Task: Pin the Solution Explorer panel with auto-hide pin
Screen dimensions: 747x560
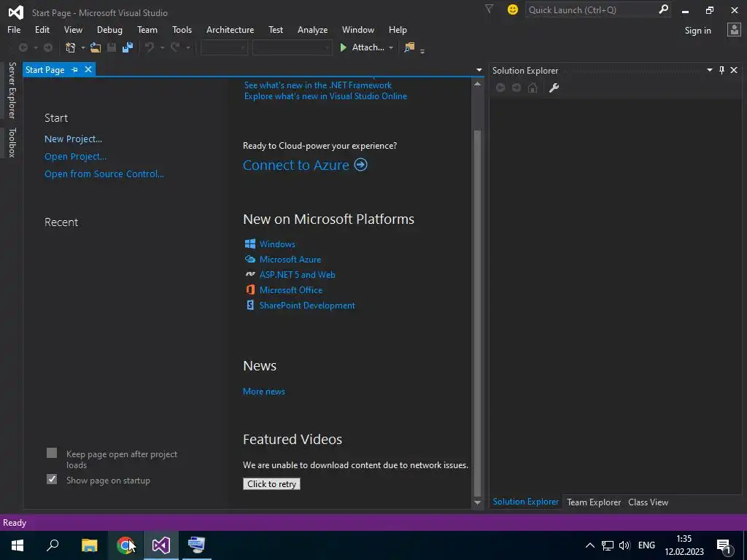Action: (721, 71)
